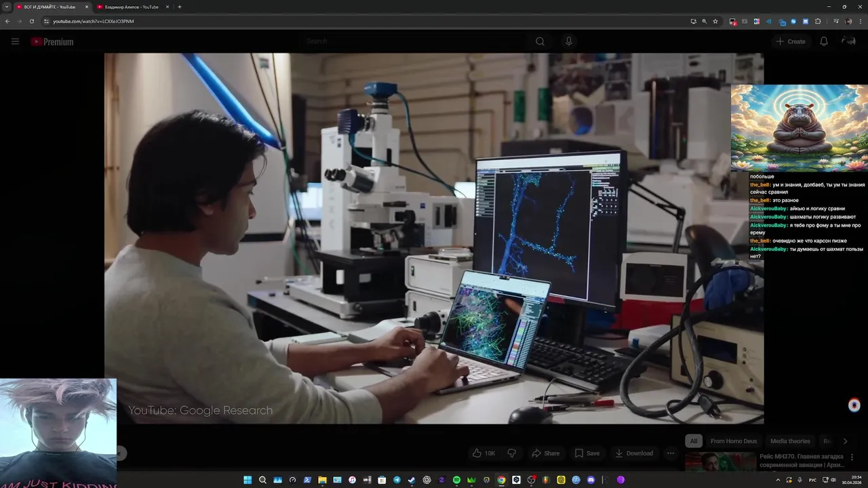
Task: Open Discord from the taskbar
Action: (x=591, y=480)
